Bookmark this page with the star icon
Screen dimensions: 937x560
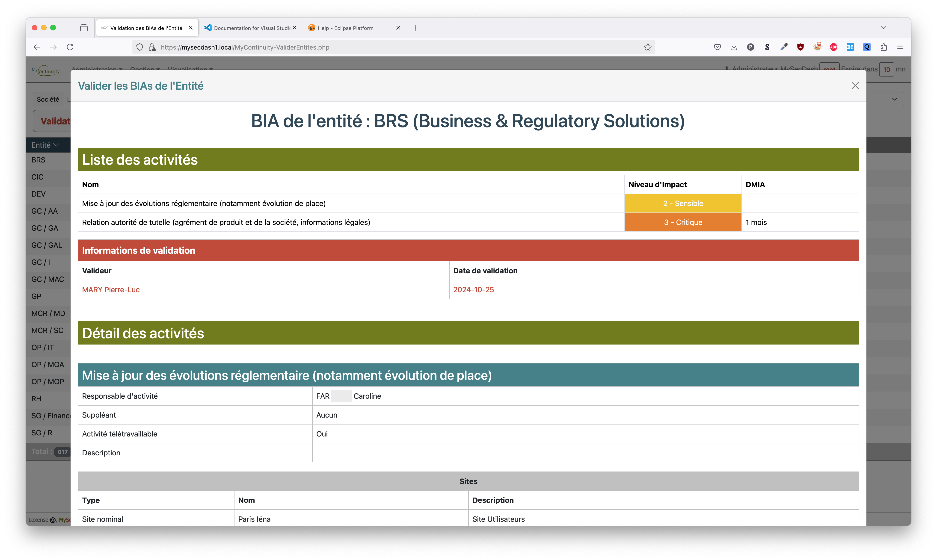(647, 47)
